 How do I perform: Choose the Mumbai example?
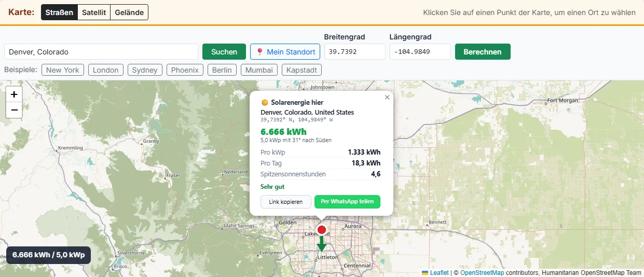pos(259,70)
